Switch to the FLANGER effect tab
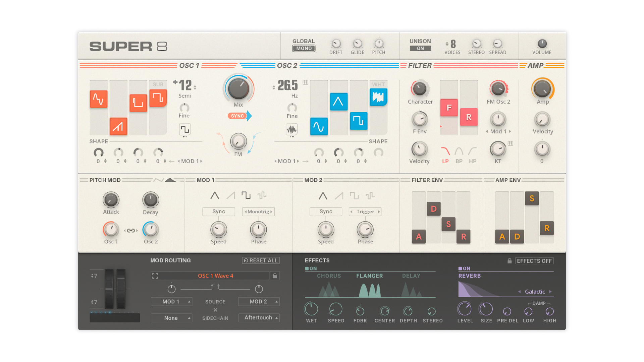The width and height of the screenshot is (644, 362). point(370,276)
